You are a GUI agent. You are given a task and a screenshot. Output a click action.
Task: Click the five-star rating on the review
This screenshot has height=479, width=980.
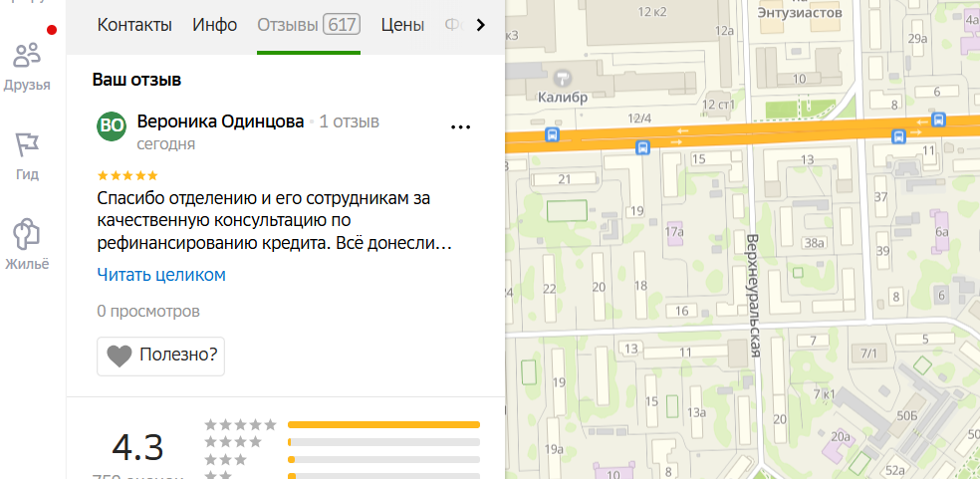click(127, 175)
